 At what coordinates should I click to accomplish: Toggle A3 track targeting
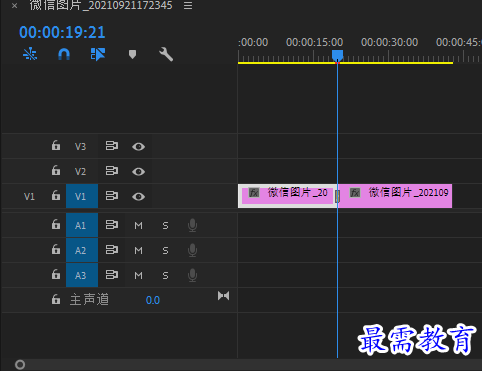[82, 275]
